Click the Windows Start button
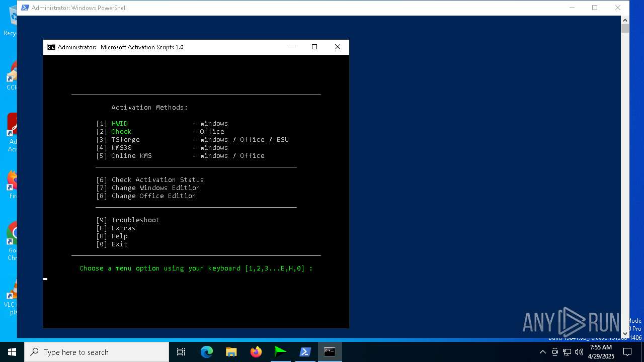 12,352
